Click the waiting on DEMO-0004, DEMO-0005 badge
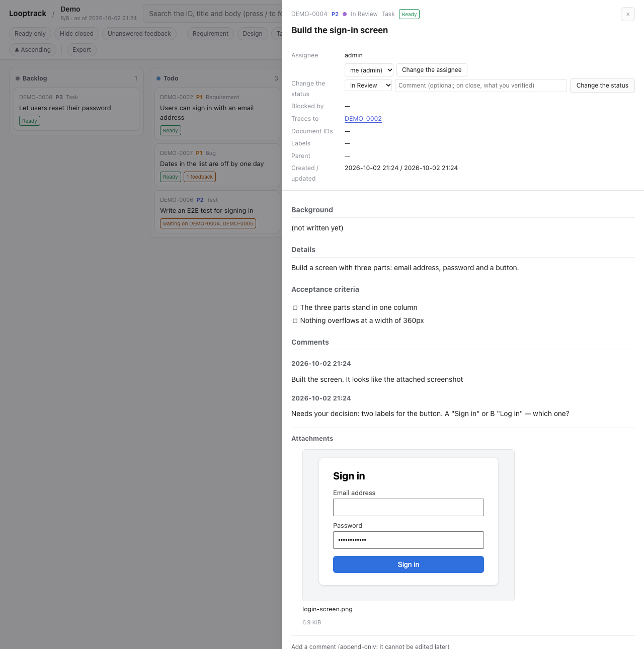 coord(208,223)
